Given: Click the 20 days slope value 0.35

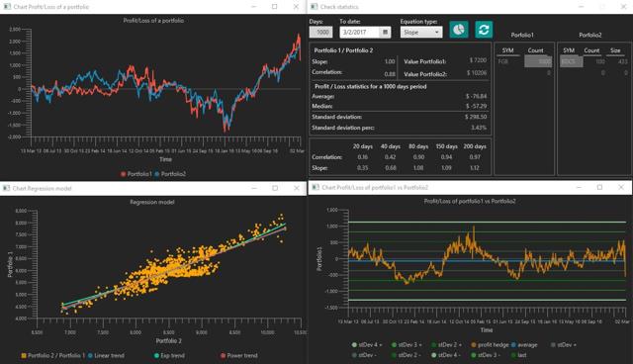Looking at the screenshot, I should click(363, 167).
